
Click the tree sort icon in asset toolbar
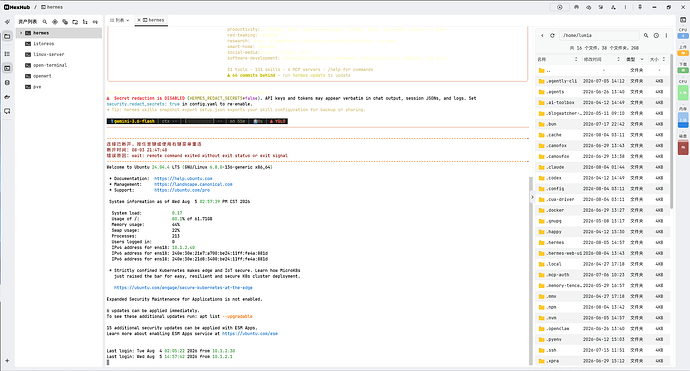(85, 22)
